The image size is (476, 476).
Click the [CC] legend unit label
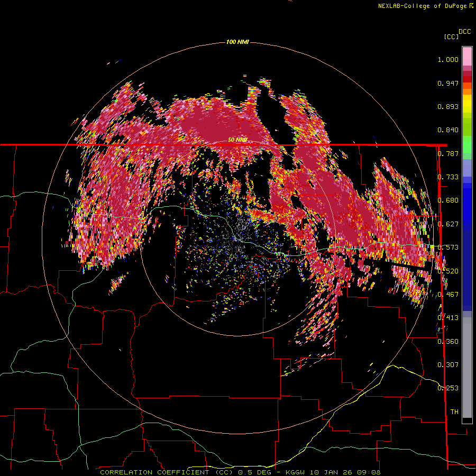452,36
